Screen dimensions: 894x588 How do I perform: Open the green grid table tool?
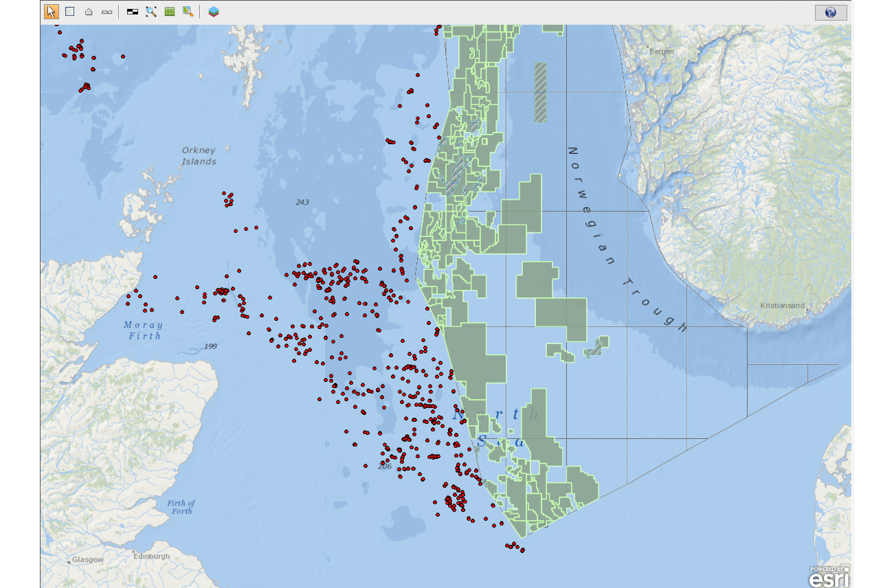pyautogui.click(x=169, y=12)
